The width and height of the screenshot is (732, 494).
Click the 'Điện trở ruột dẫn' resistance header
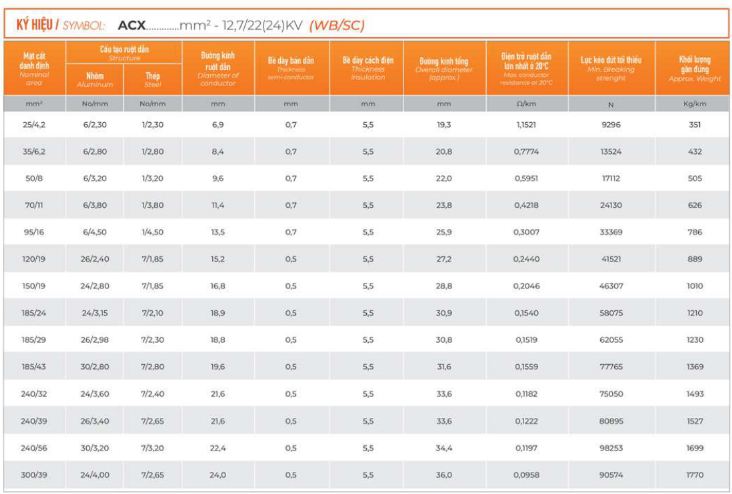point(526,66)
